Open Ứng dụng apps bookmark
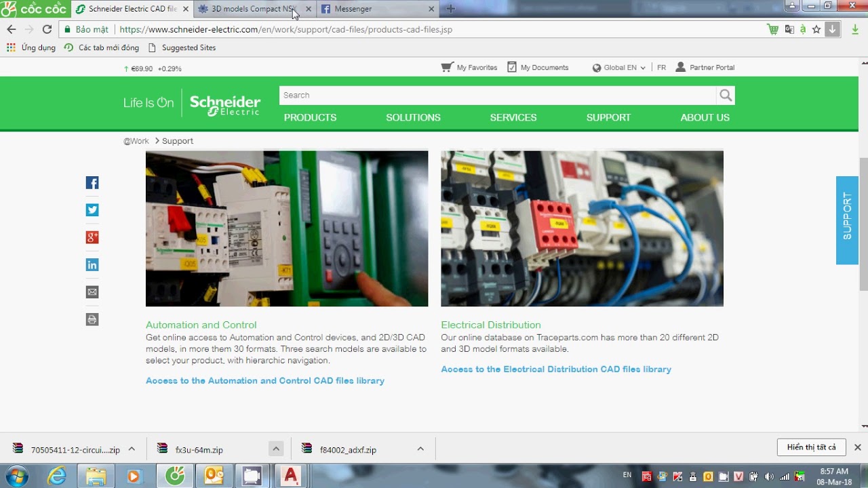This screenshot has height=488, width=868. coord(31,47)
